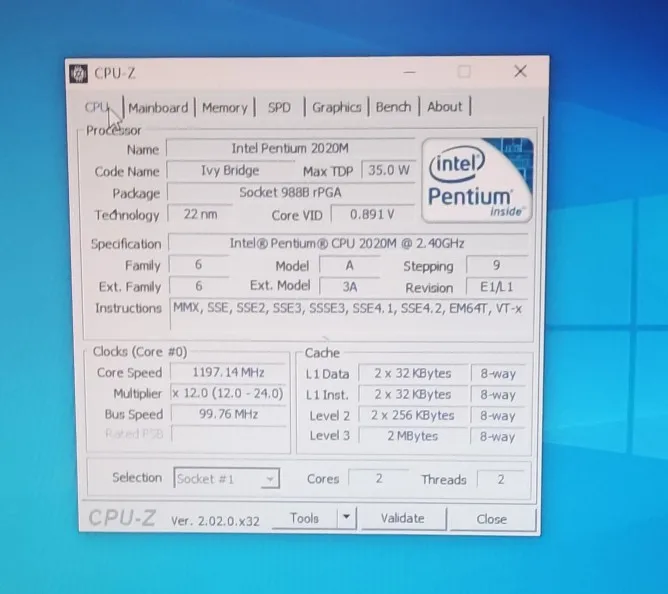Click the Validate button
The image size is (668, 594).
pos(403,518)
